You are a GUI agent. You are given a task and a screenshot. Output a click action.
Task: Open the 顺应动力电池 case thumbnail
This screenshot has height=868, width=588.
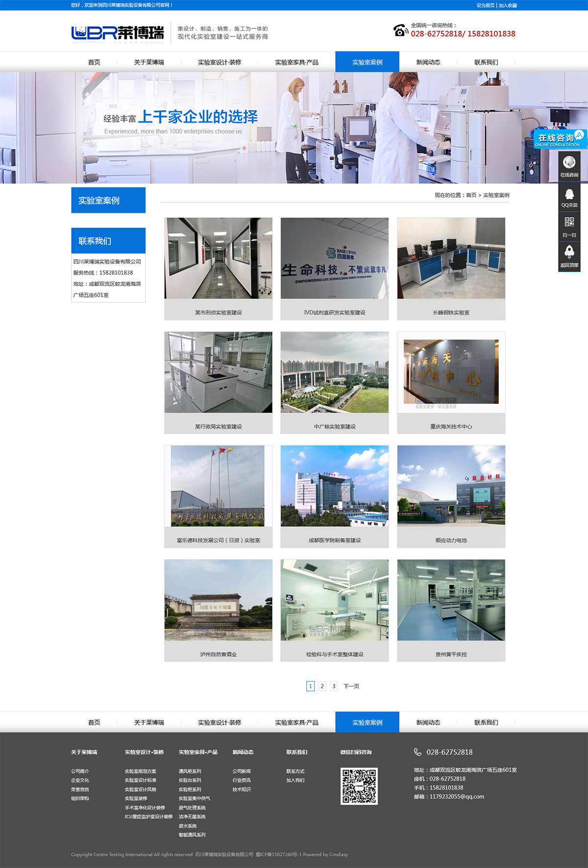coord(451,486)
